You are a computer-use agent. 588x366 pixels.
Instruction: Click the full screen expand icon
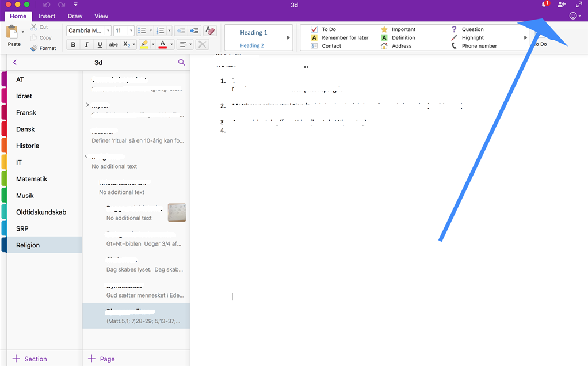tap(579, 5)
